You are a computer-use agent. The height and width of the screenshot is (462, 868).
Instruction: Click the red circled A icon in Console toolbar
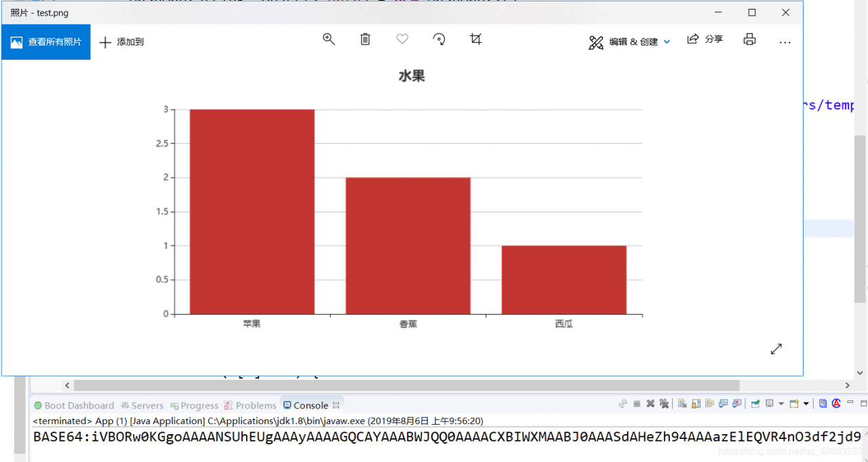coord(836,404)
